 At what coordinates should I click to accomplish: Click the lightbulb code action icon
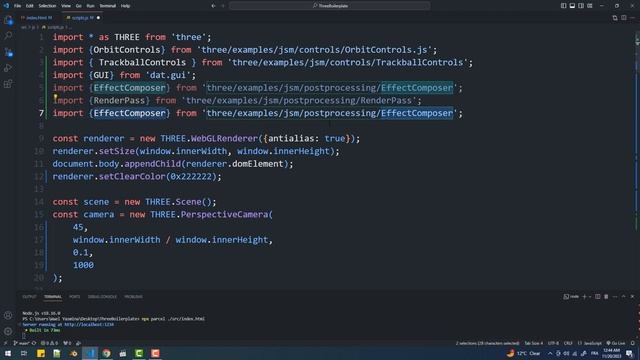55,98
